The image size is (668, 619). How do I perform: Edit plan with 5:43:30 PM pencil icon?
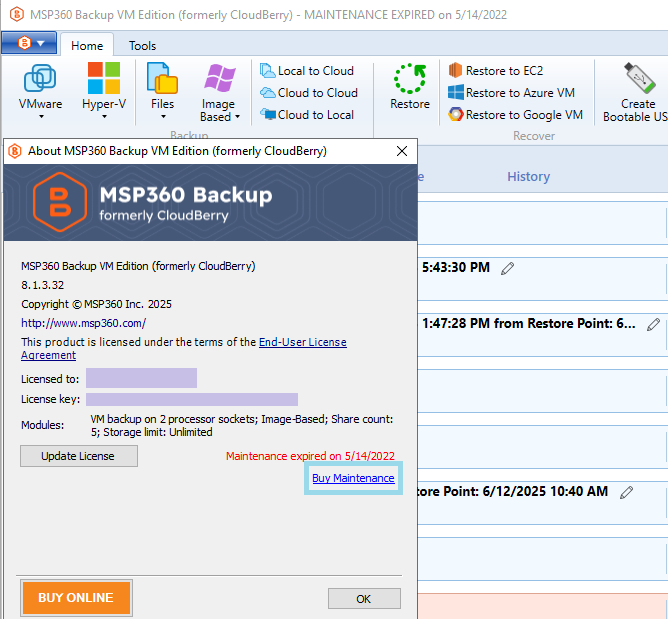pyautogui.click(x=507, y=268)
